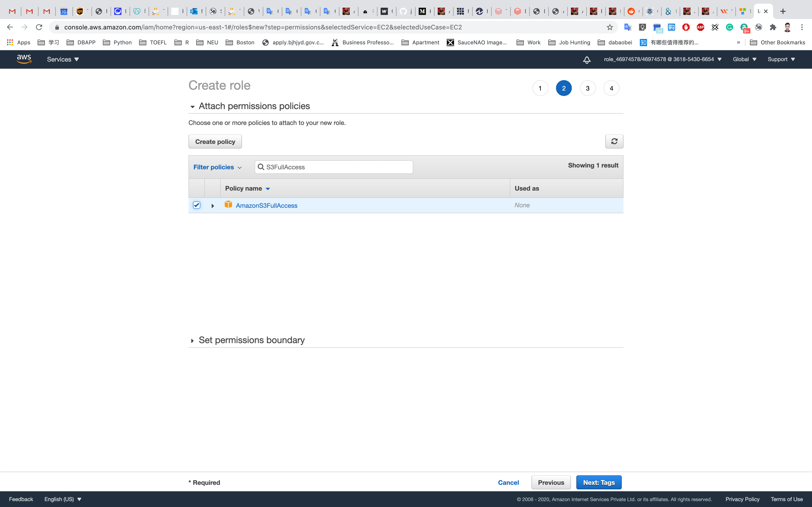Uncheck the AmazonS3FullAccess policy checkbox
The image size is (812, 507).
[x=197, y=205]
